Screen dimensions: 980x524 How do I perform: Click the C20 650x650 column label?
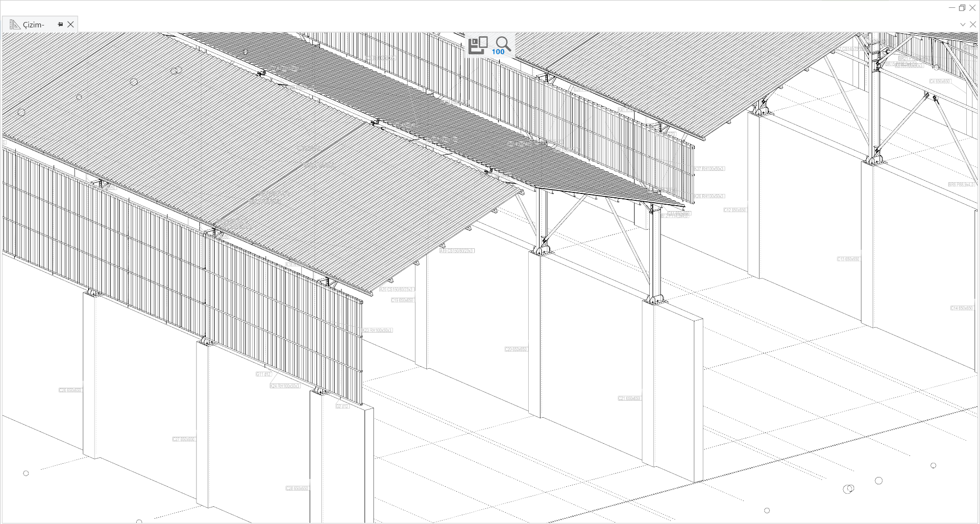coord(516,349)
